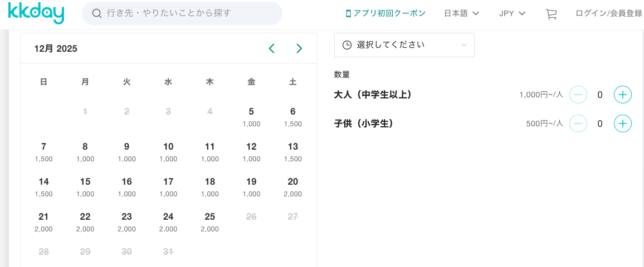This screenshot has width=644, height=267.
Task: Pick December 25 on the calendar
Action: [209, 222]
